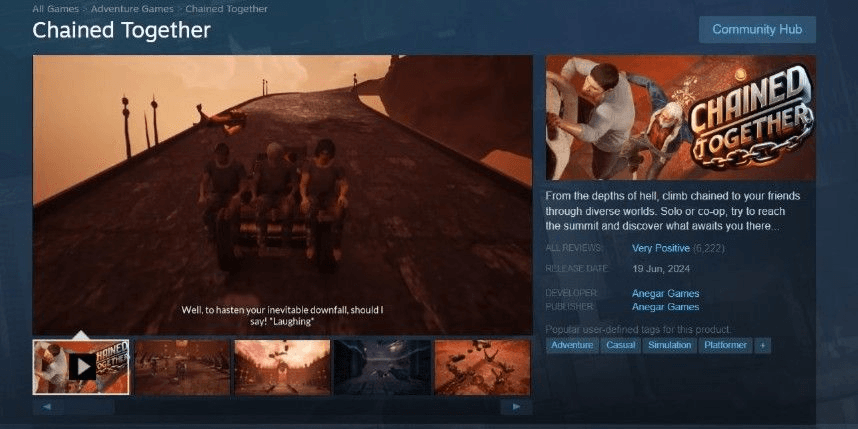Open Anegar Games publisher link

[x=665, y=307]
